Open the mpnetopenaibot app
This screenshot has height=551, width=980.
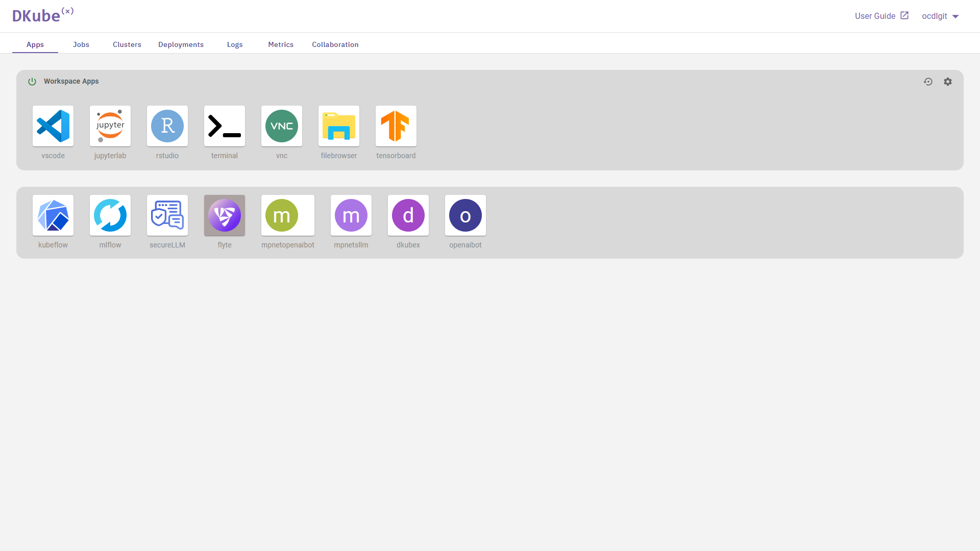[287, 215]
